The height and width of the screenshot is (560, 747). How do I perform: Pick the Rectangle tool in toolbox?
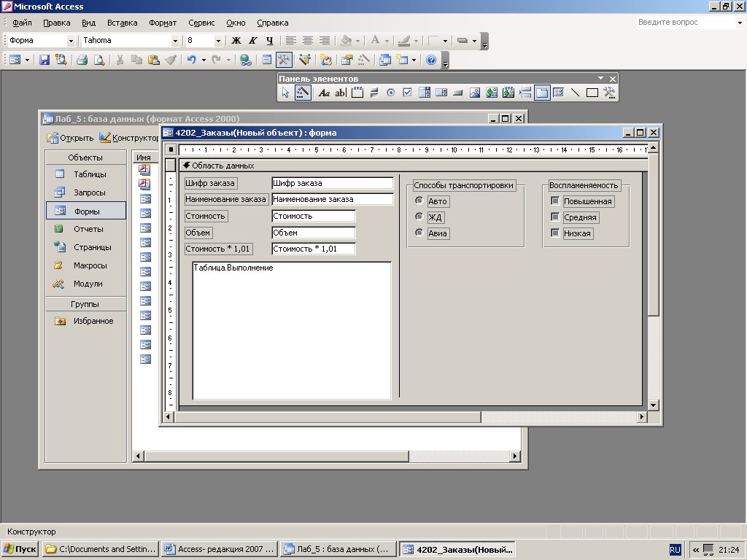(x=592, y=93)
